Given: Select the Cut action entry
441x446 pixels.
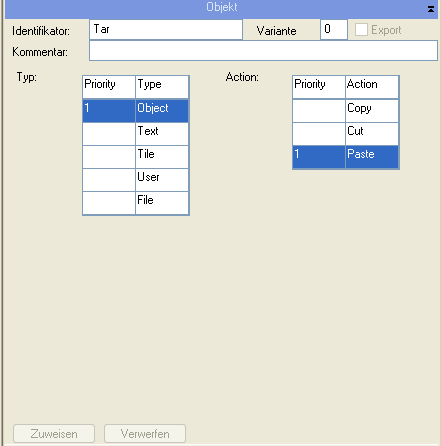Looking at the screenshot, I should point(346,134).
